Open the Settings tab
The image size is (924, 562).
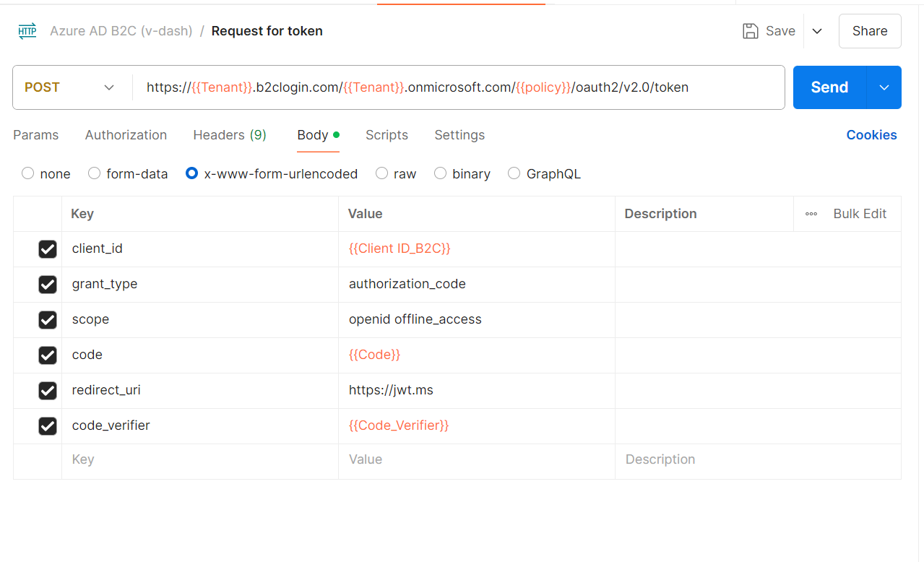coord(459,135)
